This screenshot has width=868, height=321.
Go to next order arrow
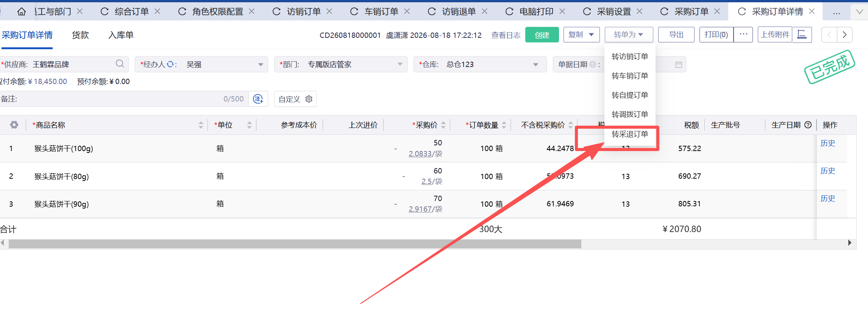(845, 35)
